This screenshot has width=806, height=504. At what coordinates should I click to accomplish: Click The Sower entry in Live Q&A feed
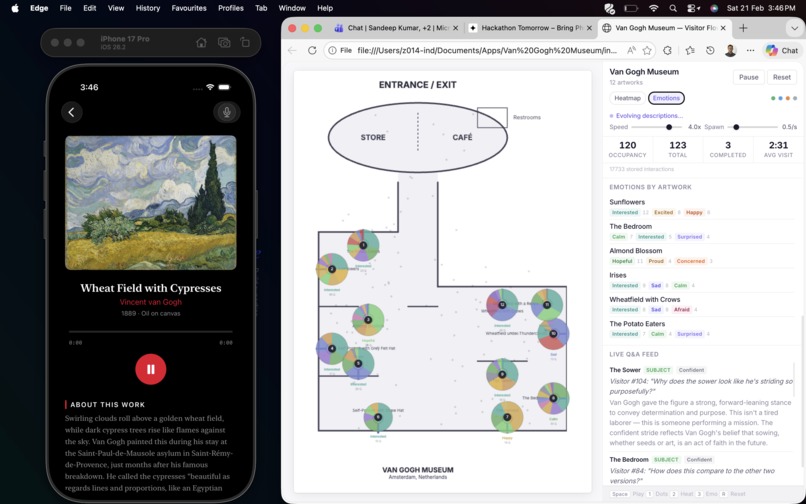click(x=702, y=406)
